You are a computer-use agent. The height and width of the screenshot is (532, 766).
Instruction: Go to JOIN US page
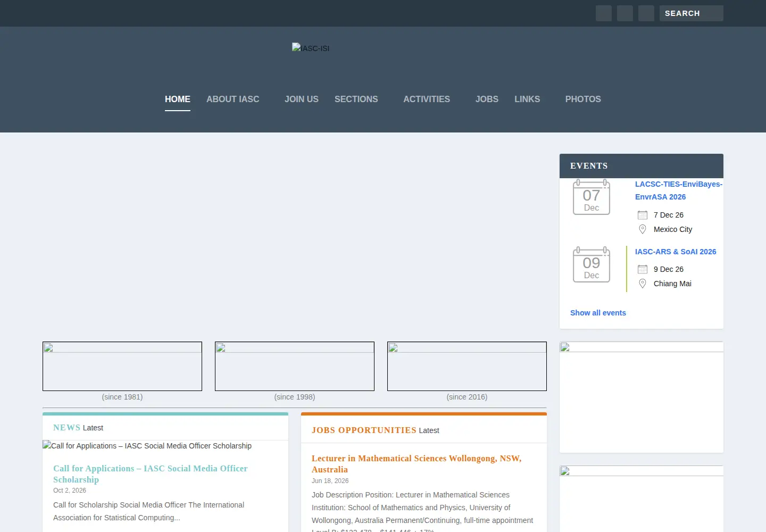[301, 99]
